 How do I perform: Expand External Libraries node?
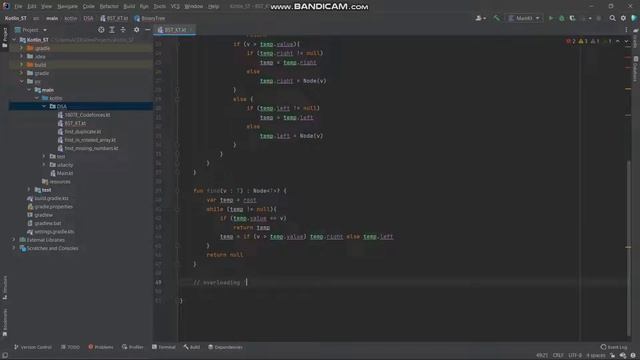coord(15,240)
